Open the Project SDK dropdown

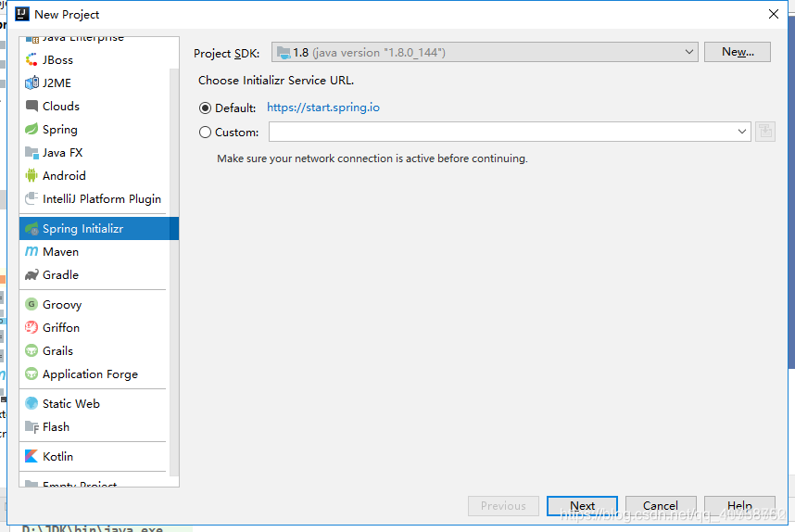[x=485, y=52]
